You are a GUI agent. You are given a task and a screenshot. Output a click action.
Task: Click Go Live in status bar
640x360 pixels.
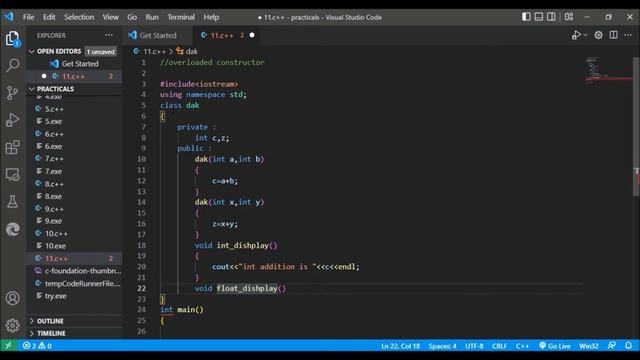pyautogui.click(x=555, y=346)
